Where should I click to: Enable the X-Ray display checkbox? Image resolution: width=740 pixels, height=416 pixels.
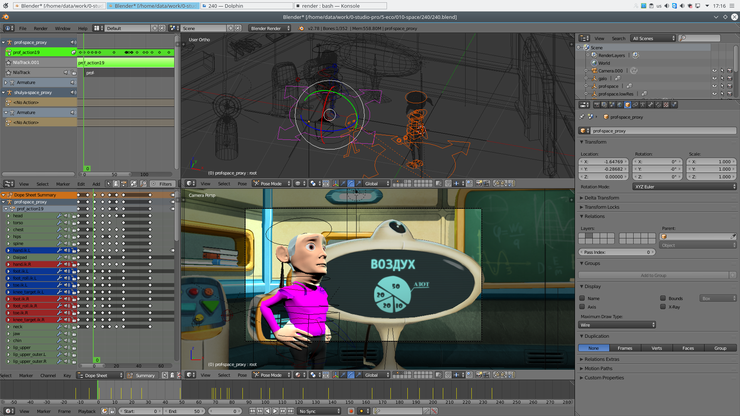click(663, 307)
